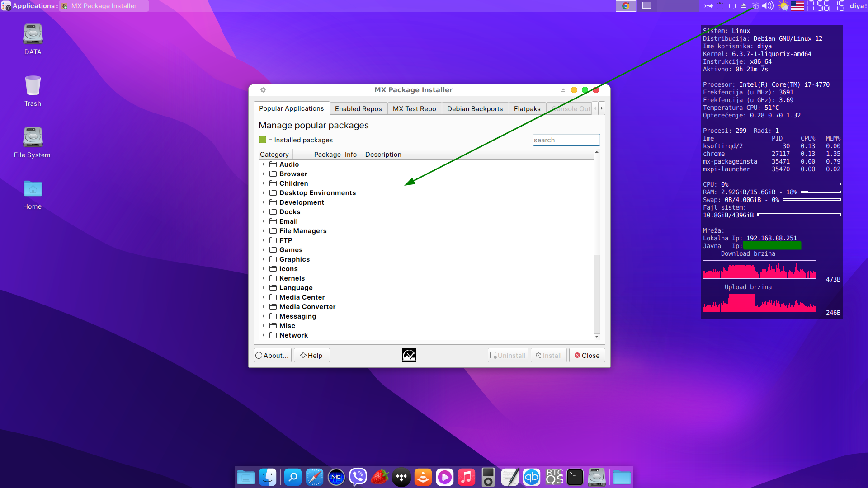868x488 pixels.
Task: Open the diya user menu in panel
Action: [x=857, y=6]
